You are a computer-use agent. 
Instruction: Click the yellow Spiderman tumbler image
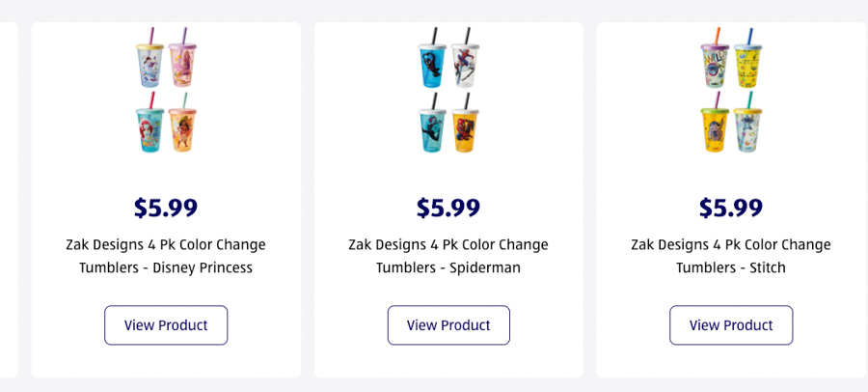(x=466, y=128)
